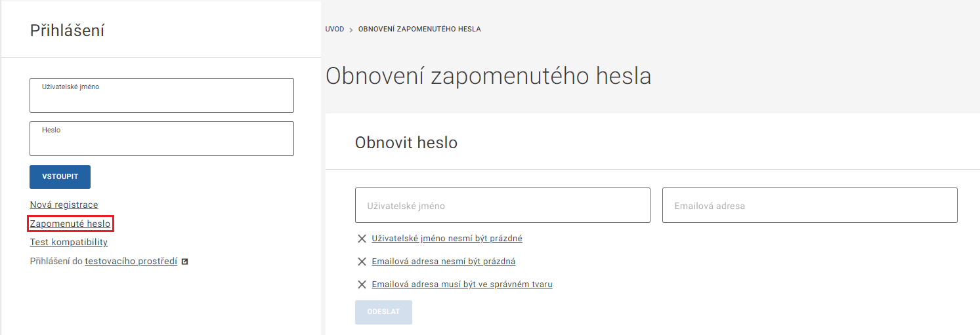Screen dimensions: 980x335
Task: Click X icon beside 'Emailová adresa nesmí být prázdná'
Action: coord(361,262)
